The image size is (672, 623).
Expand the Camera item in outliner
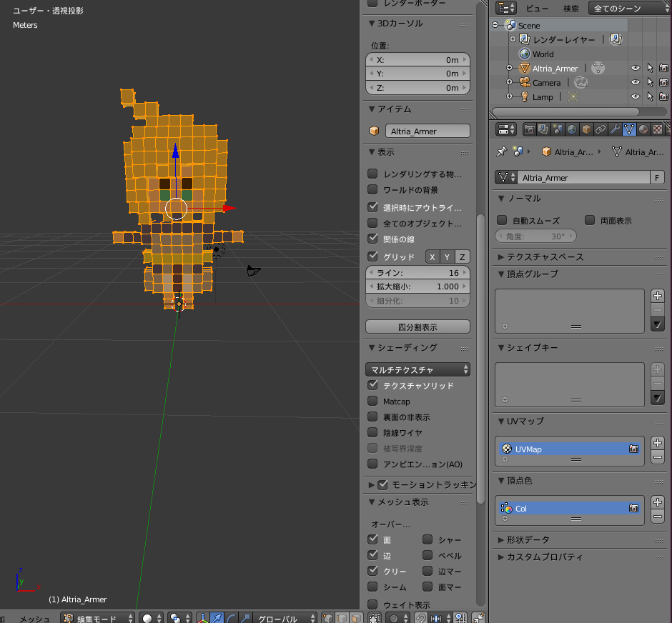509,82
